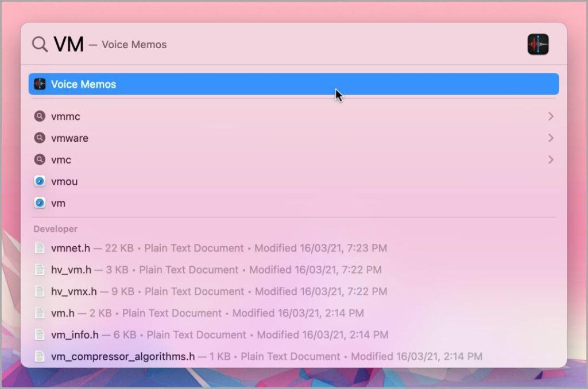
Task: Open the vm_info.h file result
Action: [293, 334]
